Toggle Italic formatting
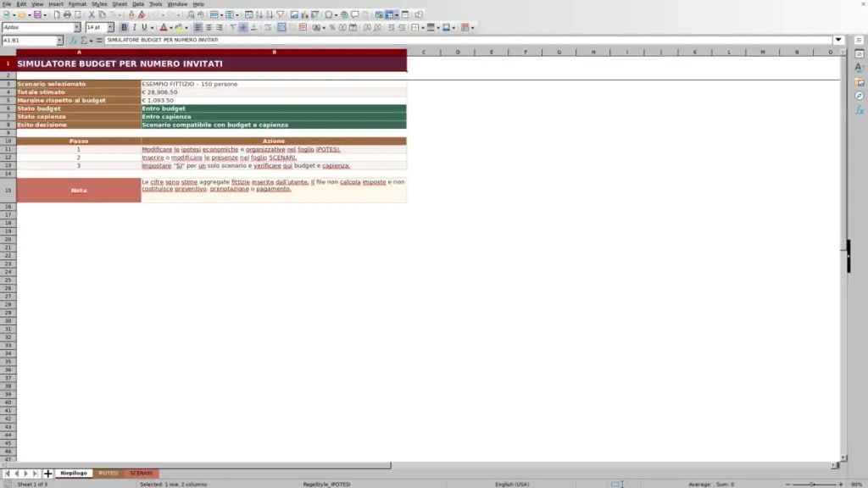Viewport: 868px width, 488px height. pyautogui.click(x=135, y=28)
